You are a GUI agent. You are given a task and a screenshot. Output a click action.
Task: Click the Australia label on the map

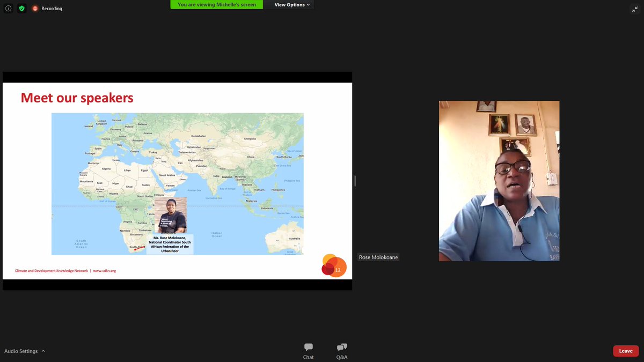pyautogui.click(x=295, y=238)
